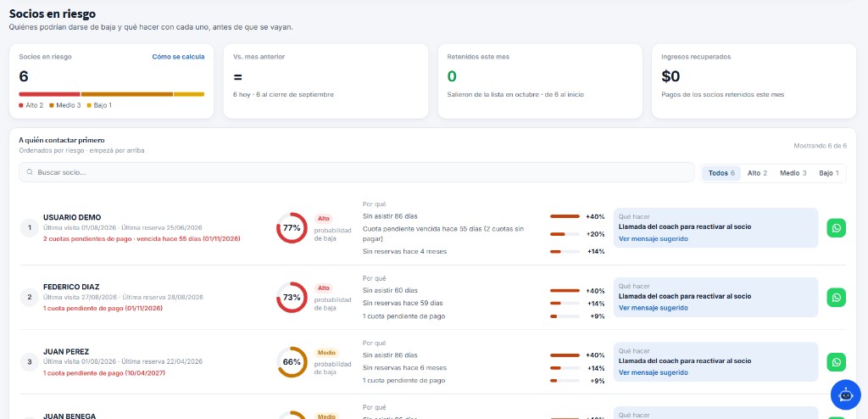Image resolution: width=868 pixels, height=419 pixels.
Task: Click the rank 3 number badge
Action: [30, 362]
